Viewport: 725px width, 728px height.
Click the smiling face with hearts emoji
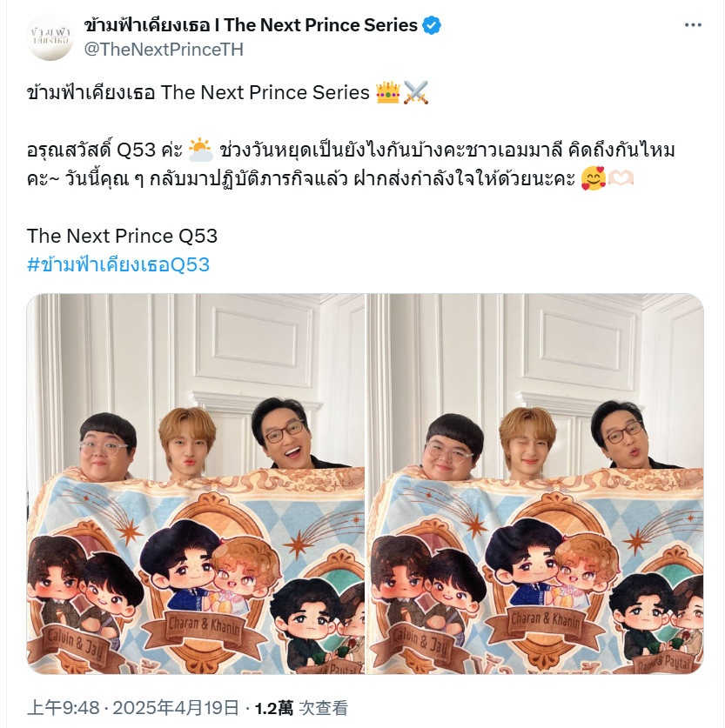(594, 178)
